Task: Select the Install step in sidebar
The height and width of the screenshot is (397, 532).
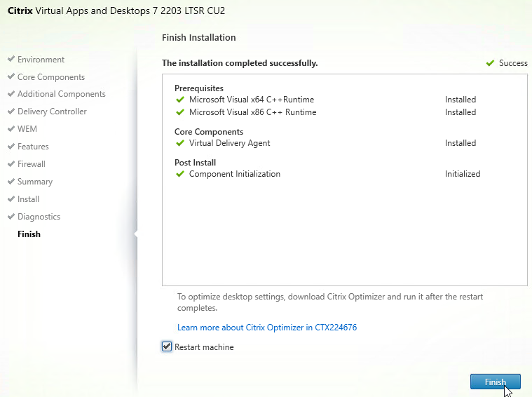Action: click(x=28, y=199)
